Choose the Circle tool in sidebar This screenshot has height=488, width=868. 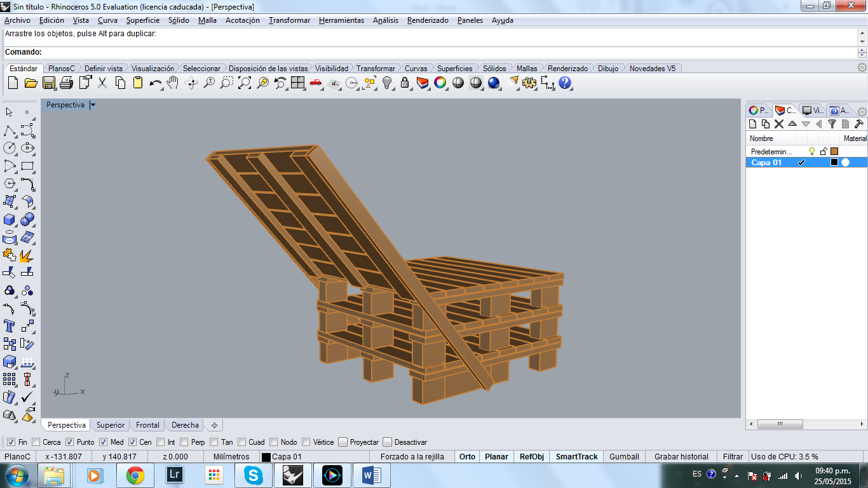10,148
